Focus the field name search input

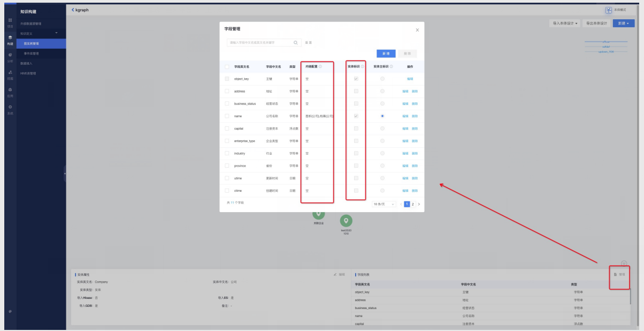click(264, 42)
